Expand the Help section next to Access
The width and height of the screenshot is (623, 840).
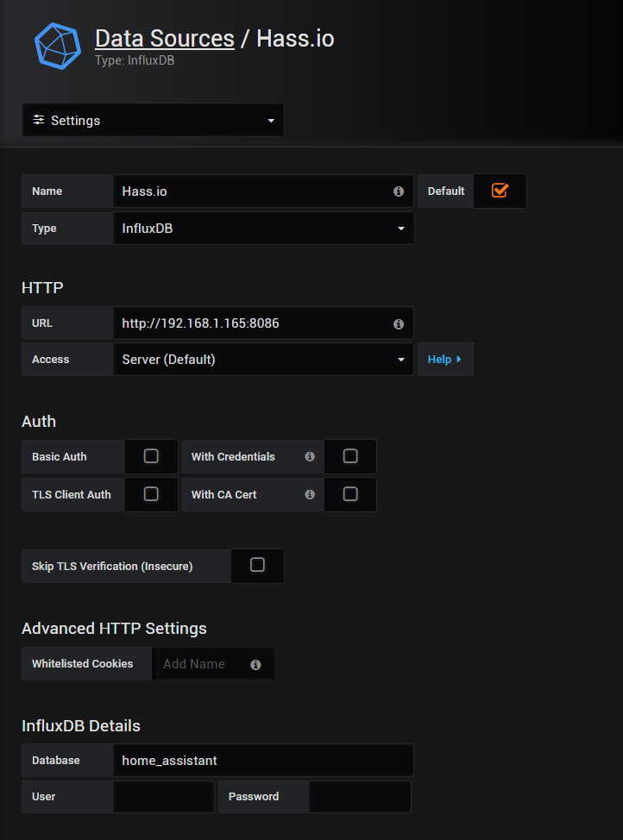click(x=445, y=360)
